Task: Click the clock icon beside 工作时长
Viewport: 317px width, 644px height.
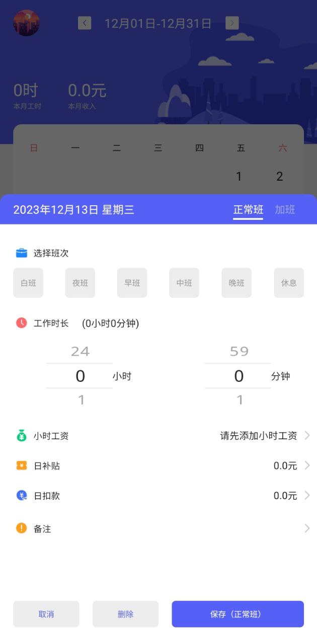Action: click(21, 323)
